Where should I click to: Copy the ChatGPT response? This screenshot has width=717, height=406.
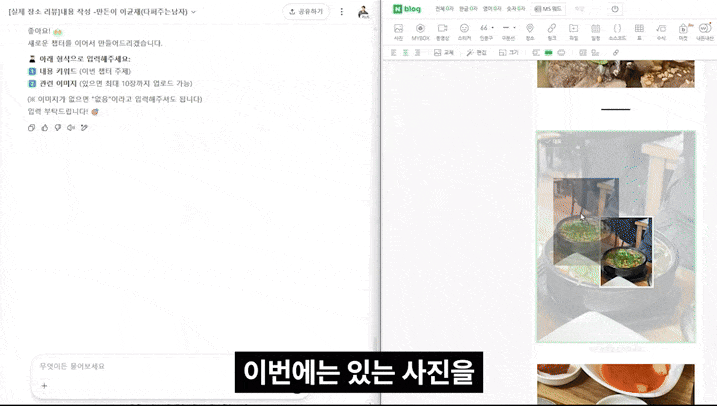[32, 127]
